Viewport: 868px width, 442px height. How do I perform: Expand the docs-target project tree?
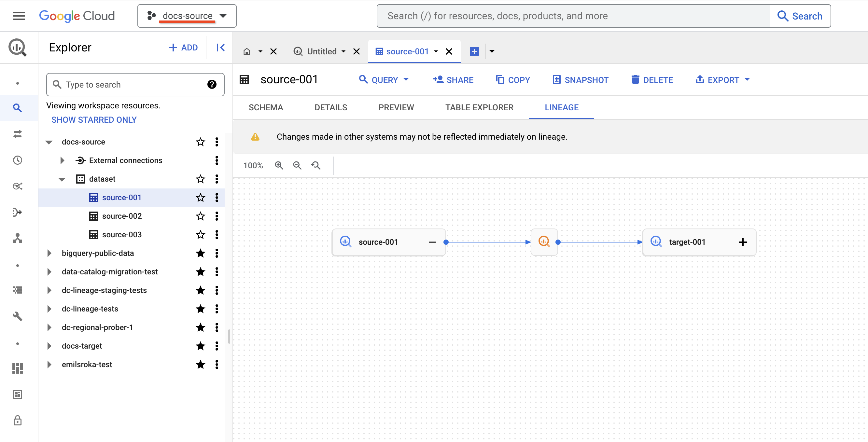pyautogui.click(x=49, y=346)
